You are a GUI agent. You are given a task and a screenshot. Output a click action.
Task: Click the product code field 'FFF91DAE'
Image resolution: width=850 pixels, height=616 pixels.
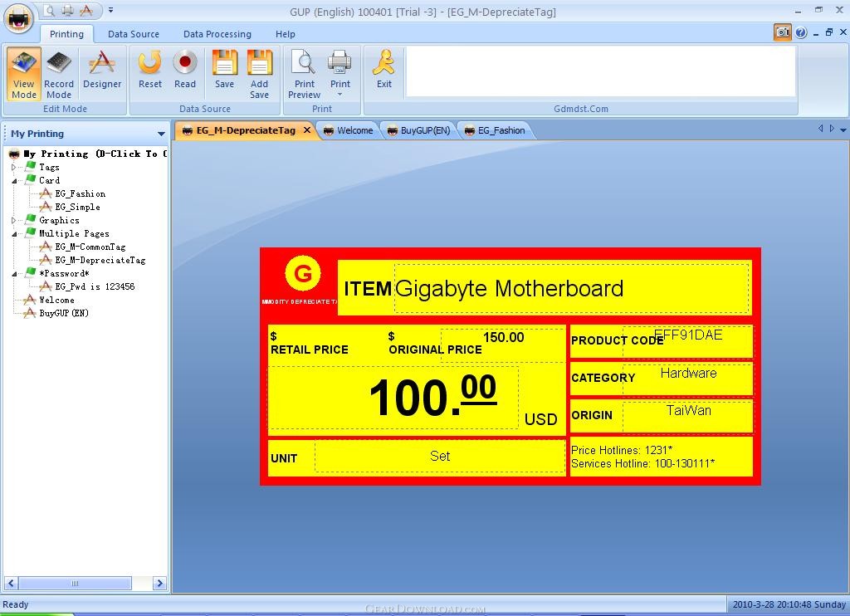(687, 341)
